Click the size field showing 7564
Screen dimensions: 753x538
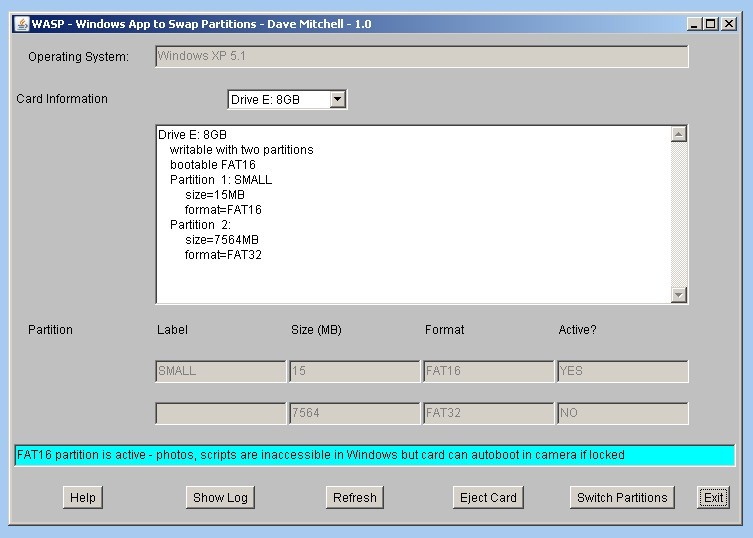[x=354, y=413]
